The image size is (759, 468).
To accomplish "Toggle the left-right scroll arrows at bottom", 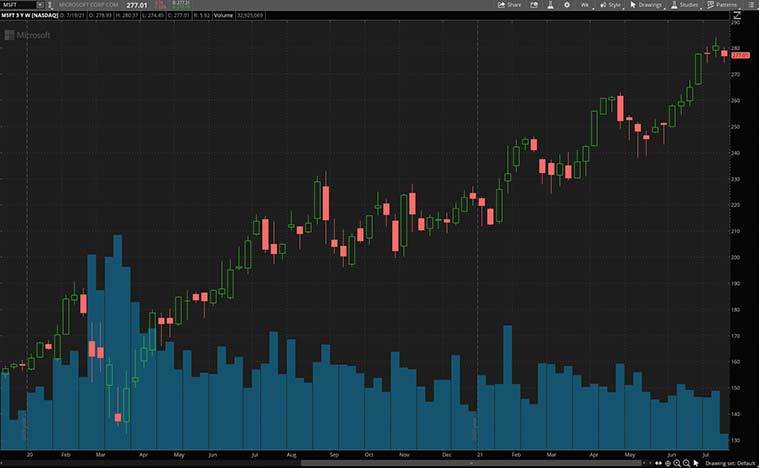I will point(658,464).
